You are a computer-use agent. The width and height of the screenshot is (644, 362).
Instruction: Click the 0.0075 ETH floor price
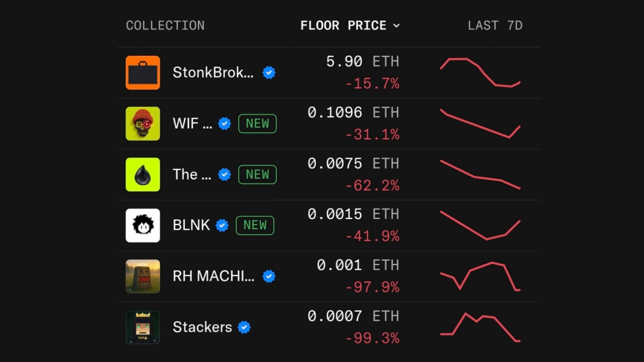pos(353,164)
